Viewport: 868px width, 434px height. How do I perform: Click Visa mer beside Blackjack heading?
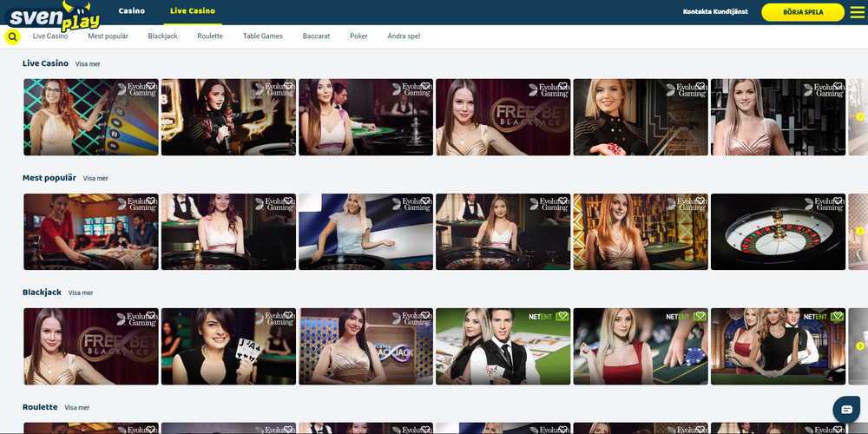pos(81,293)
